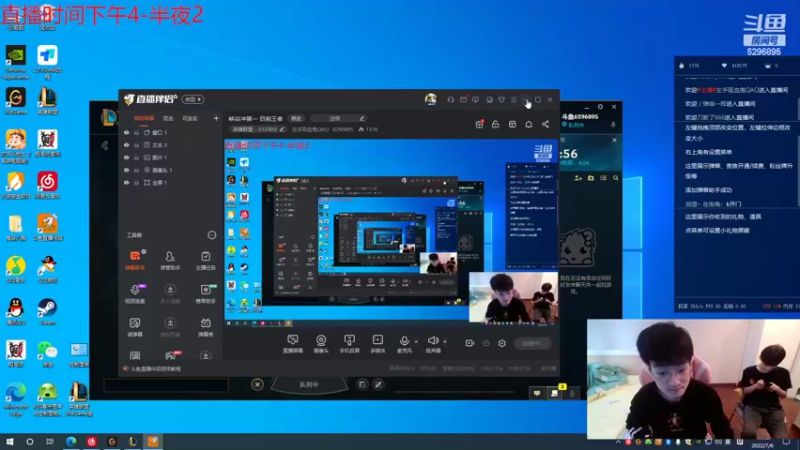Viewport: 800px width, 450px height.
Task: Click the padlock icon in stream header
Action: point(495,124)
